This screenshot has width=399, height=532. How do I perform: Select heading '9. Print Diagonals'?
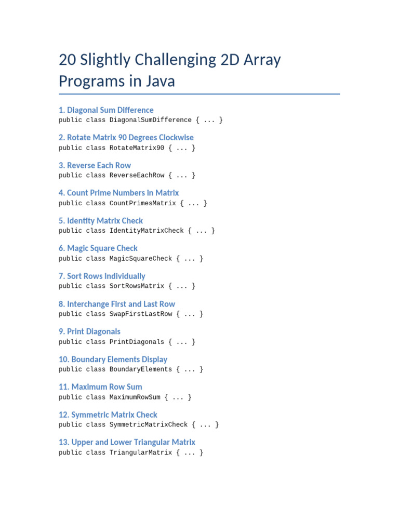89,332
